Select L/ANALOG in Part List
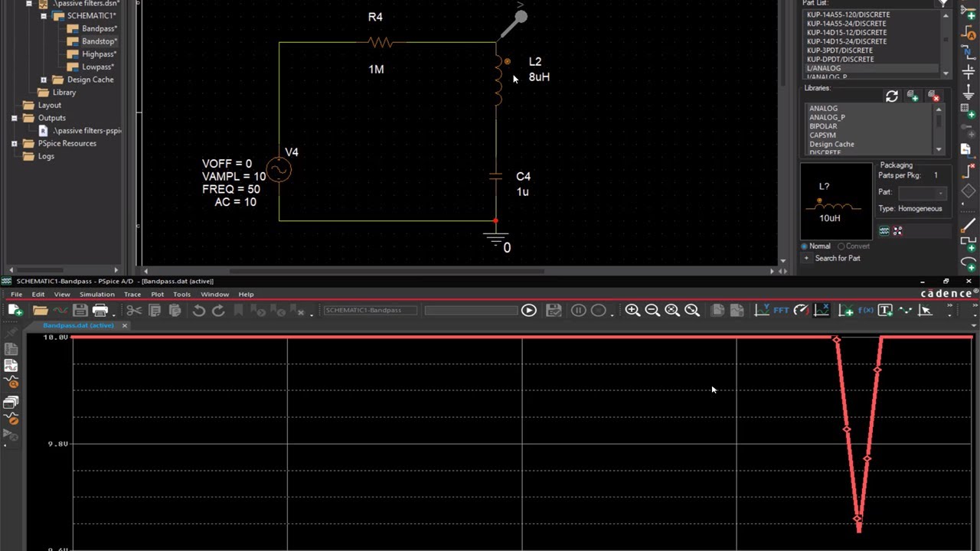Viewport: 980px width, 551px height. point(871,68)
